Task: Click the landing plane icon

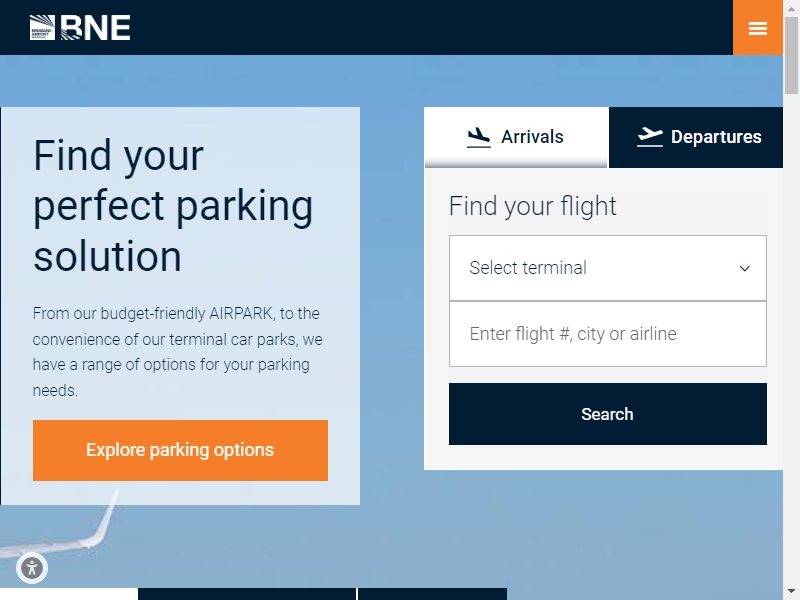Action: pos(479,137)
